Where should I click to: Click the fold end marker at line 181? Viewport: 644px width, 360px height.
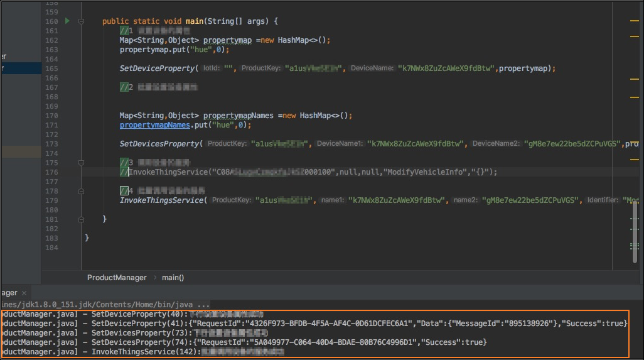click(x=81, y=219)
